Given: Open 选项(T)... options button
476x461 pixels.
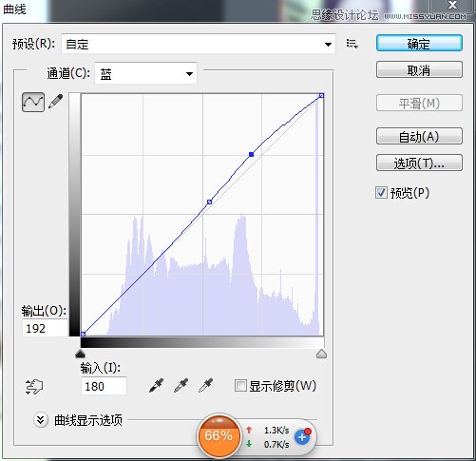Looking at the screenshot, I should pyautogui.click(x=419, y=163).
